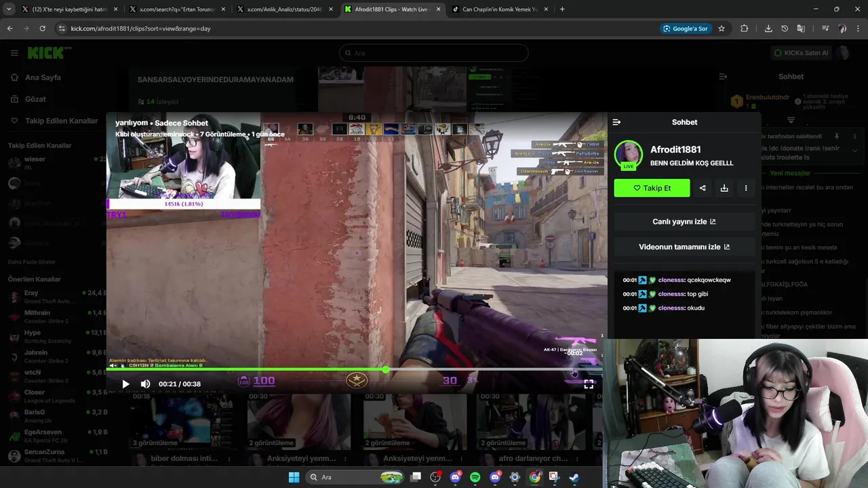
Task: Play the clip video
Action: point(125,384)
